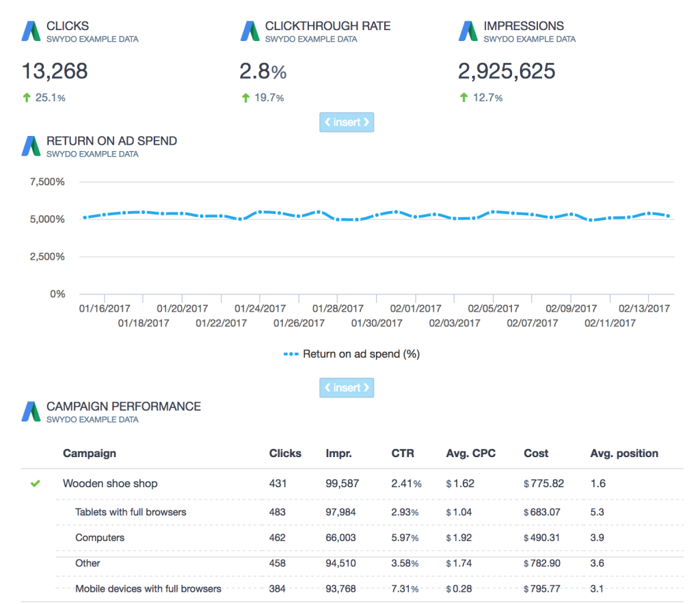Sort by the Clicks column header

285,453
